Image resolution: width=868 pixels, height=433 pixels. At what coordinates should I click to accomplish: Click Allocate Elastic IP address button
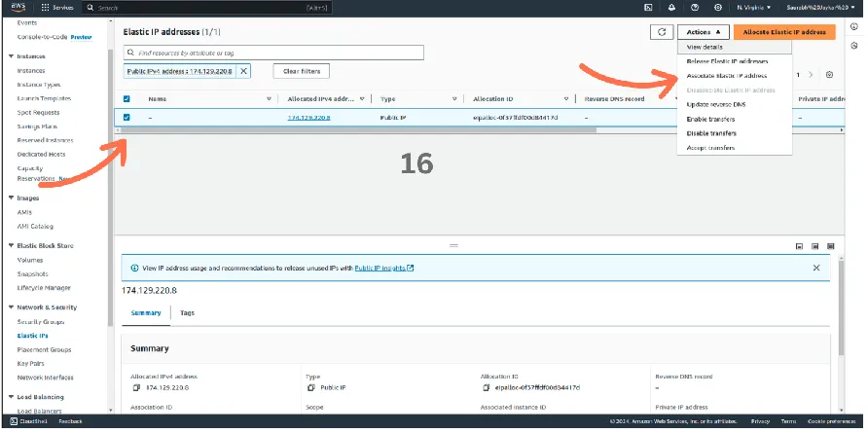coord(784,32)
